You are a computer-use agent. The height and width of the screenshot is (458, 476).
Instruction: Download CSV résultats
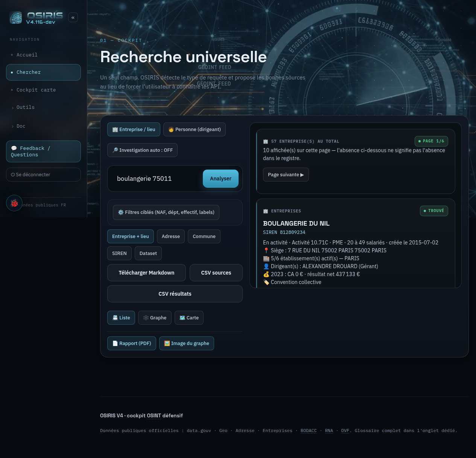tap(175, 294)
